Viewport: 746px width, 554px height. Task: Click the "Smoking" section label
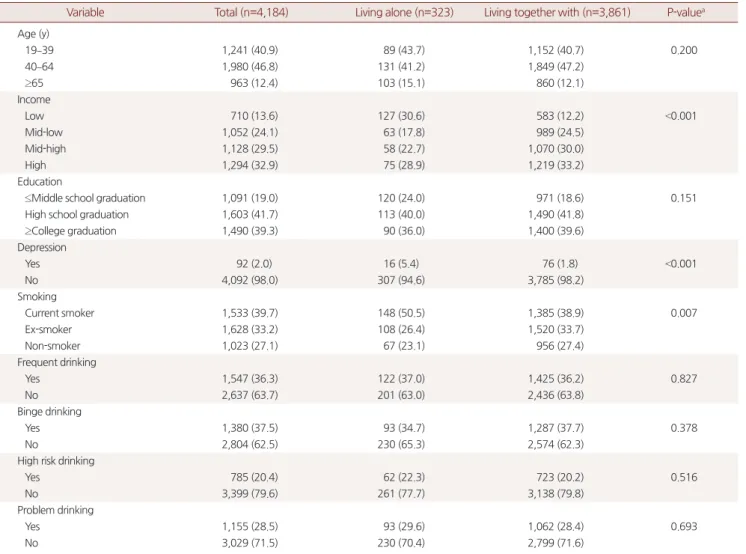tap(37, 297)
